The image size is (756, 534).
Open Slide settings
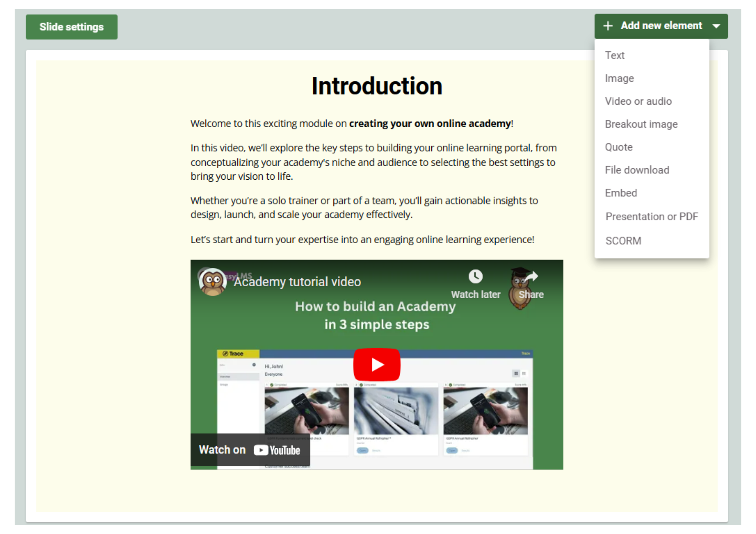click(71, 27)
